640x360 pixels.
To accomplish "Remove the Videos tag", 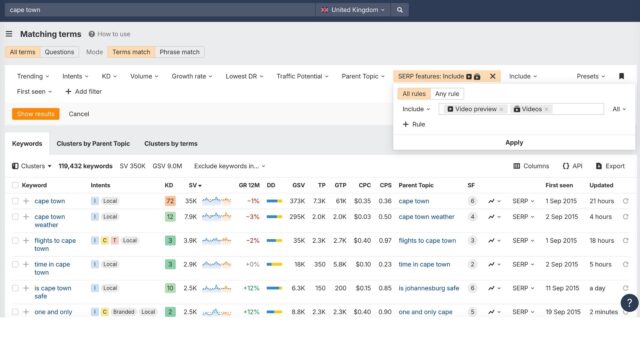I will [547, 109].
